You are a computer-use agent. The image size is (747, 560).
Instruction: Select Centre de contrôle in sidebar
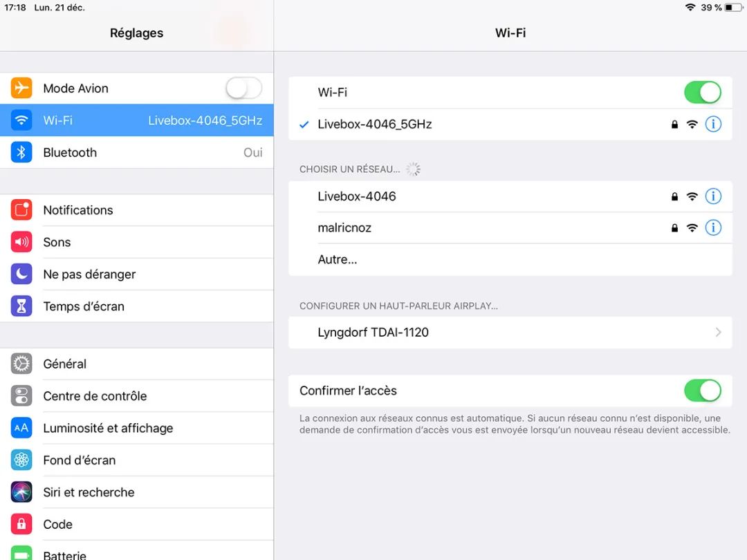[x=95, y=396]
